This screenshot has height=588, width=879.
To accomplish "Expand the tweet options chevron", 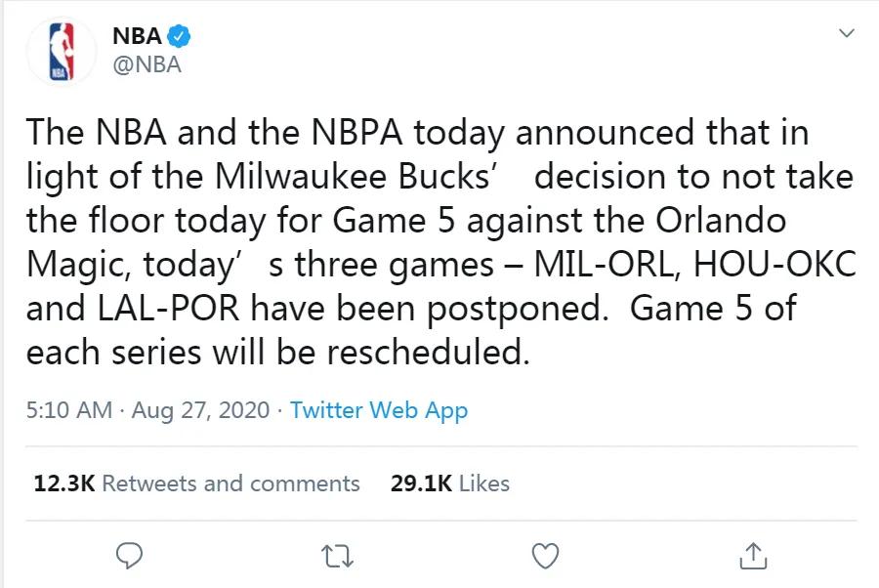I will click(846, 34).
